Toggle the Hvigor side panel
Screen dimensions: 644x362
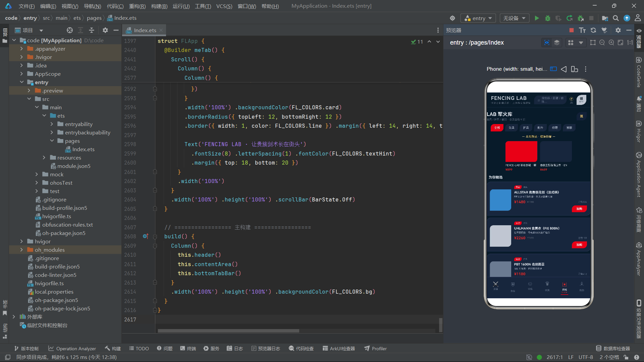click(639, 131)
